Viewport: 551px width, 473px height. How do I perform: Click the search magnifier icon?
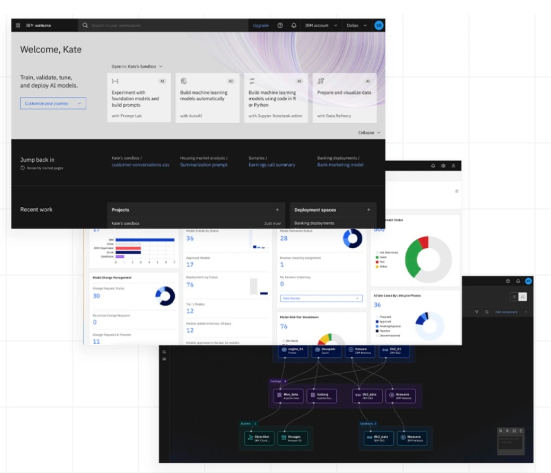tap(85, 25)
